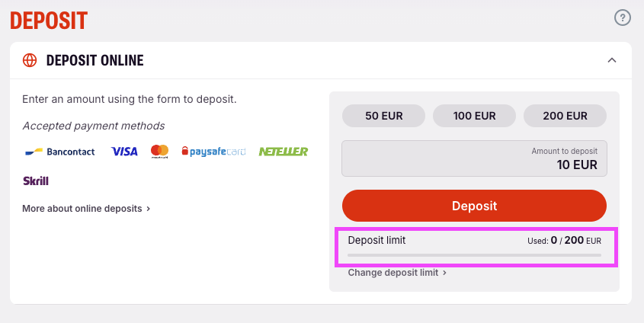Open the Deposit Online section header title

[95, 60]
